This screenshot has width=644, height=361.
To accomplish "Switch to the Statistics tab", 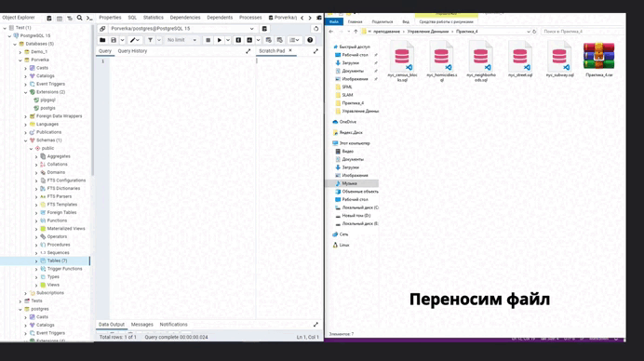I will (x=154, y=18).
